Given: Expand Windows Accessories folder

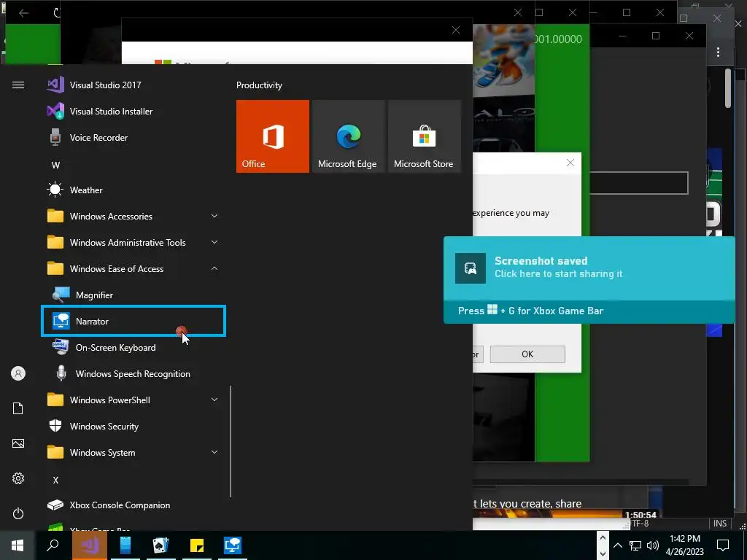Looking at the screenshot, I should point(133,216).
